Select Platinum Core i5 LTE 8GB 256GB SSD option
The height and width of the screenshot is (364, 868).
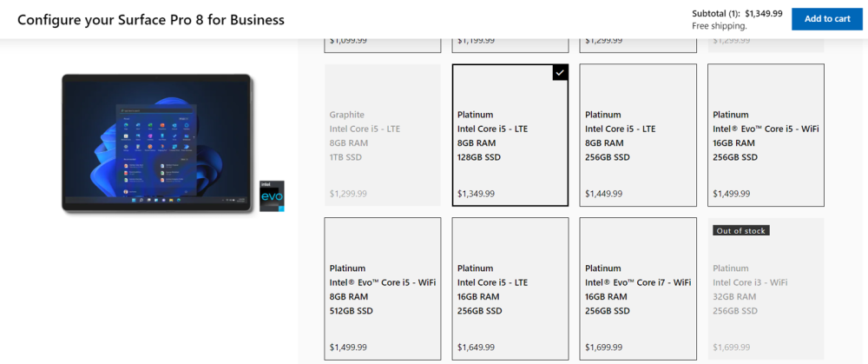[x=638, y=135]
